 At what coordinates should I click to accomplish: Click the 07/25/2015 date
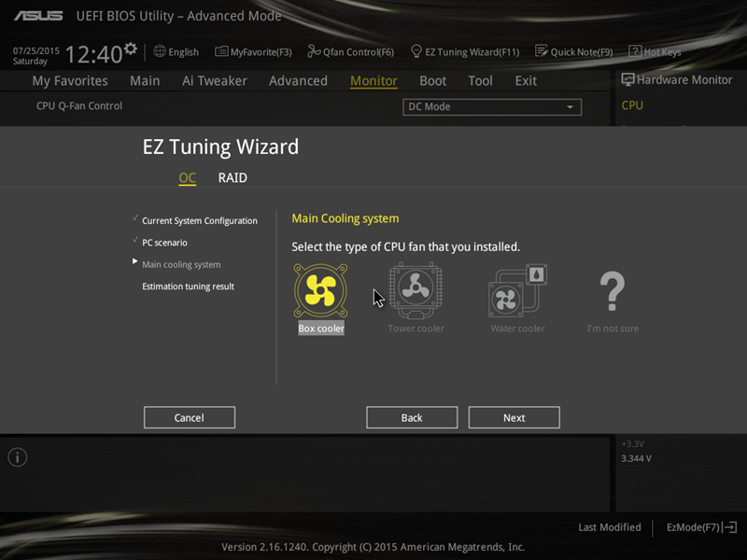coord(36,51)
